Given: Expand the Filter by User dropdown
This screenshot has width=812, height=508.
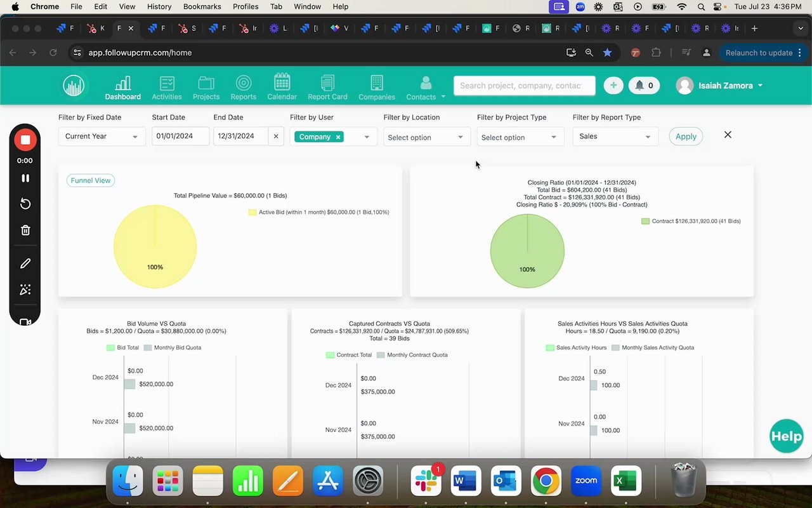Looking at the screenshot, I should click(366, 137).
